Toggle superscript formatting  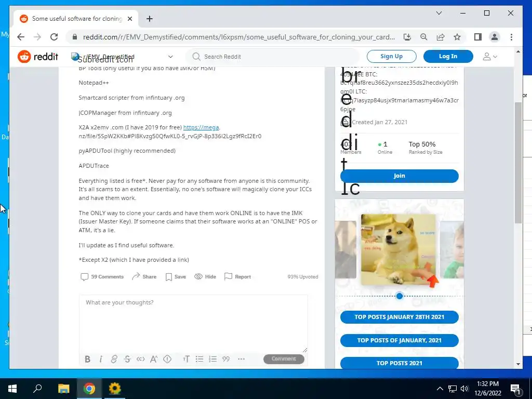pyautogui.click(x=154, y=359)
